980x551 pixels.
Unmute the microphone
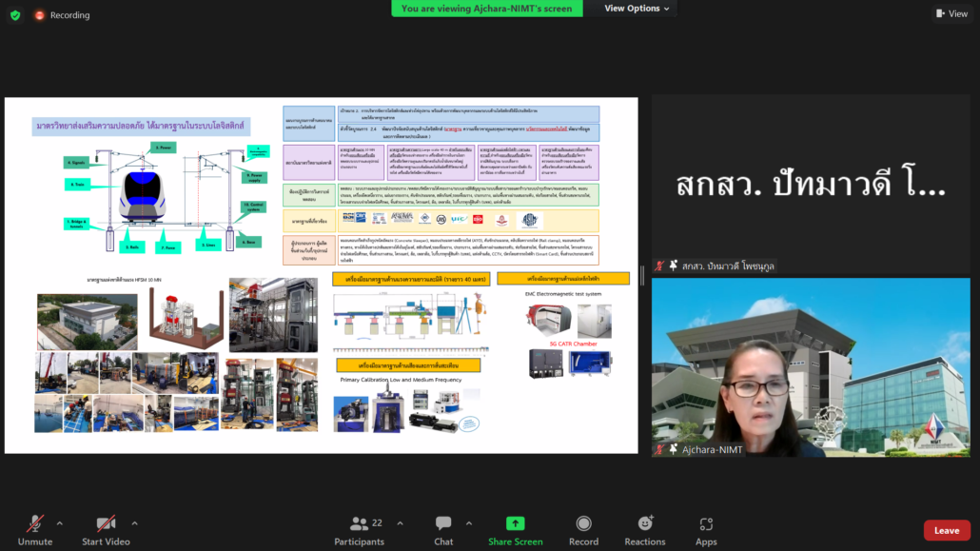pos(35,530)
